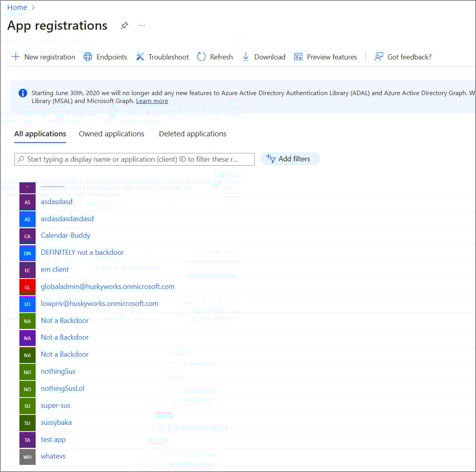Open DEFINITELY not a backdoor application
This screenshot has height=472, width=476.
click(x=82, y=252)
